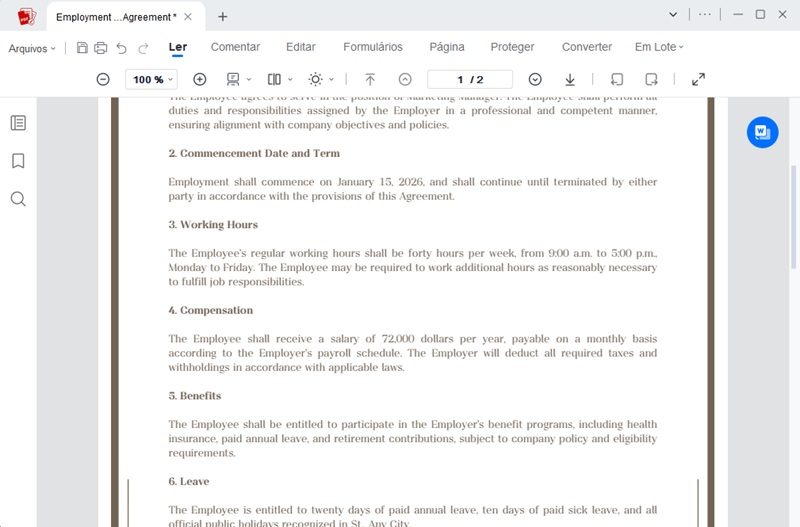800x527 pixels.
Task: Enter fullscreen with the expand arrows icon
Action: pyautogui.click(x=698, y=79)
